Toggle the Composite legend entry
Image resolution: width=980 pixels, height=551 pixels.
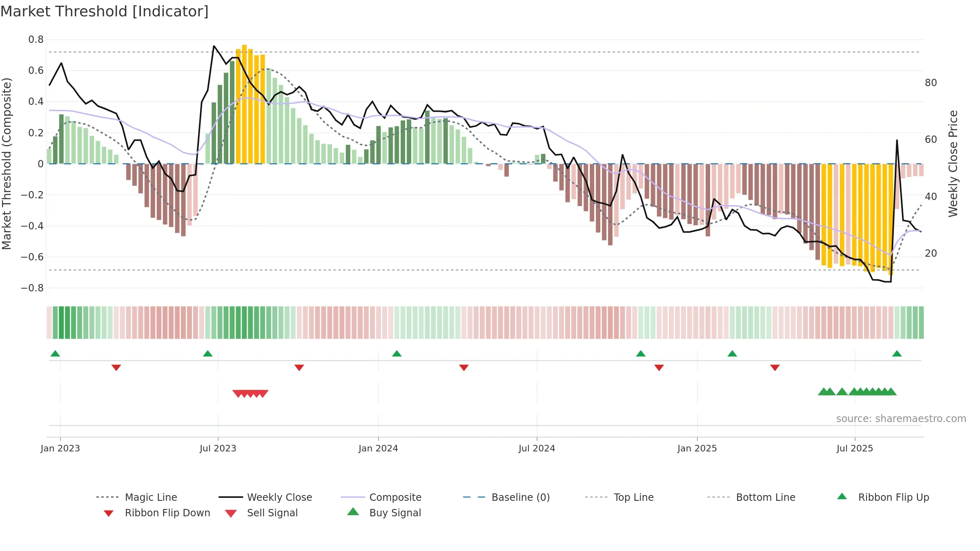(x=381, y=497)
